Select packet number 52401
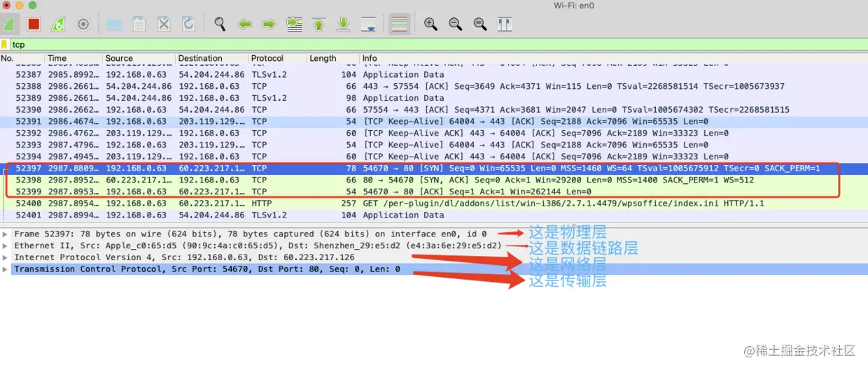This screenshot has height=370, width=868. [434, 215]
